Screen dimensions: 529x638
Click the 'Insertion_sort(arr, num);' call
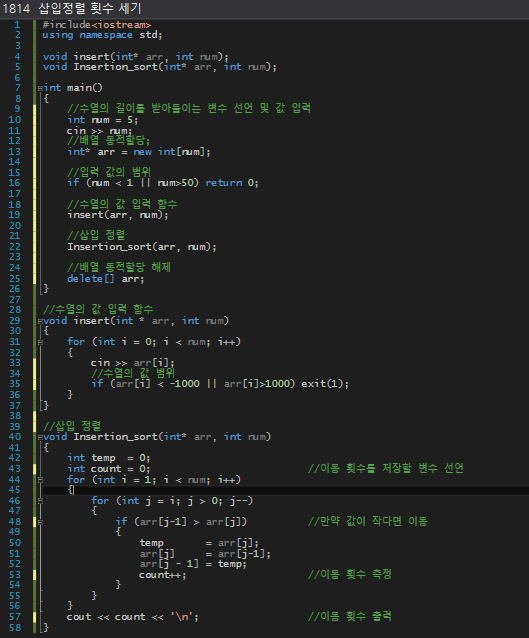click(142, 247)
